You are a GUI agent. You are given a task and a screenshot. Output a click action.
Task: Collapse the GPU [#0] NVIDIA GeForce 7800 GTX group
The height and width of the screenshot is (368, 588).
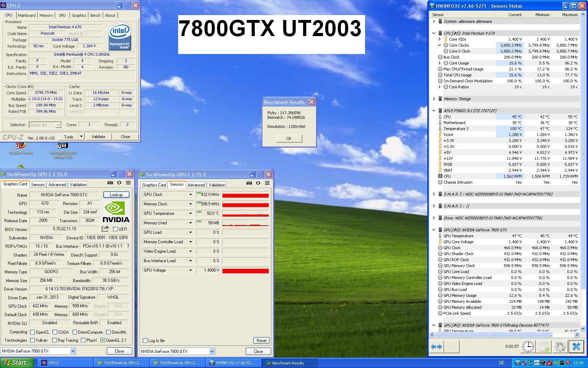coord(434,230)
